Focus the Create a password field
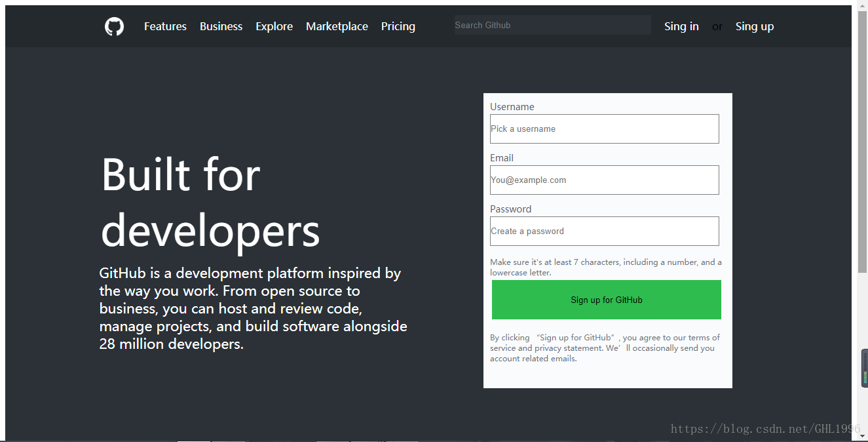The image size is (868, 442). pyautogui.click(x=604, y=231)
